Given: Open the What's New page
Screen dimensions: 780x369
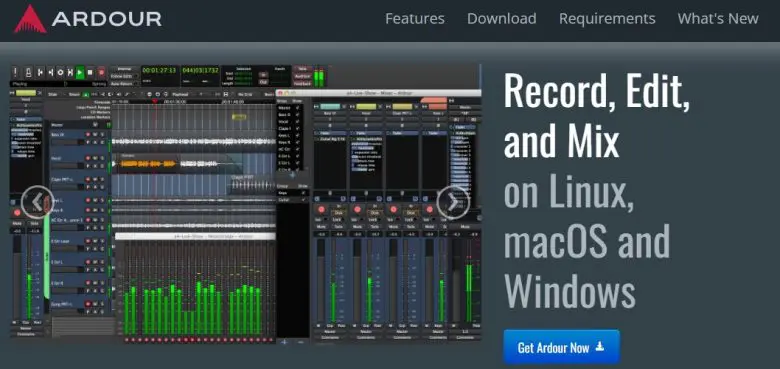Looking at the screenshot, I should [x=718, y=19].
